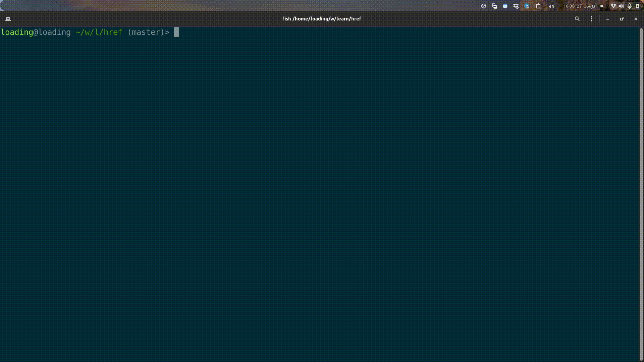Click the fish terminal window title
644x362 pixels.
[x=322, y=19]
